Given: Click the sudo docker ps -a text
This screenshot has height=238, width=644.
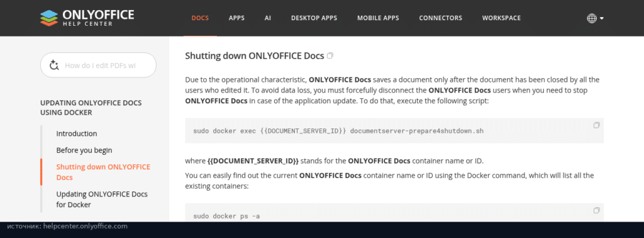Looking at the screenshot, I should [226, 216].
